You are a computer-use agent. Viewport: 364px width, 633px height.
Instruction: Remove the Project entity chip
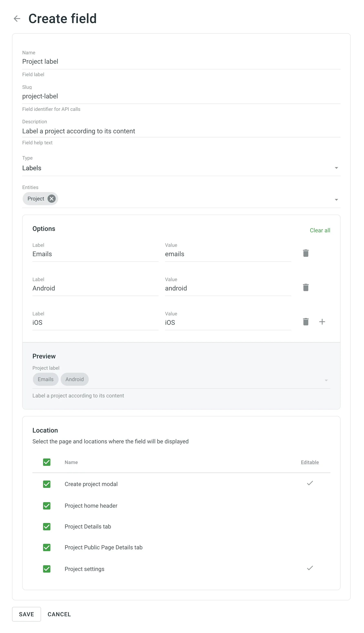pos(51,199)
